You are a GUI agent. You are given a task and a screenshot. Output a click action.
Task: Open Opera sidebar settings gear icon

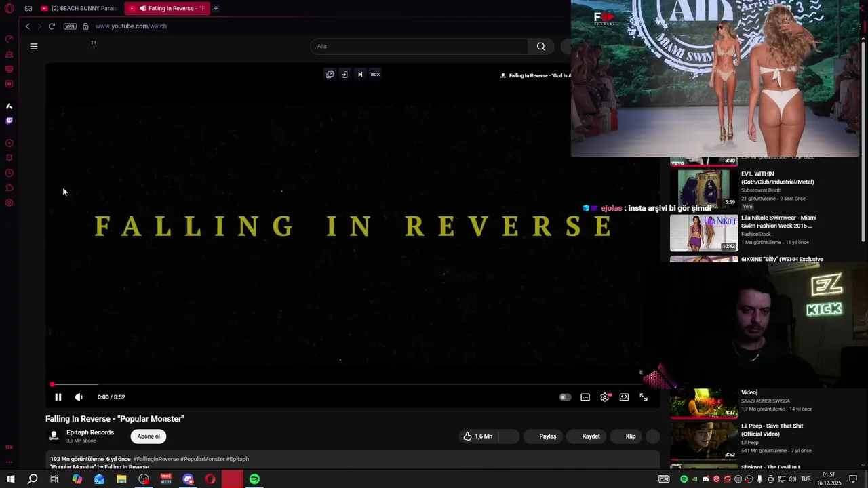pyautogui.click(x=9, y=203)
